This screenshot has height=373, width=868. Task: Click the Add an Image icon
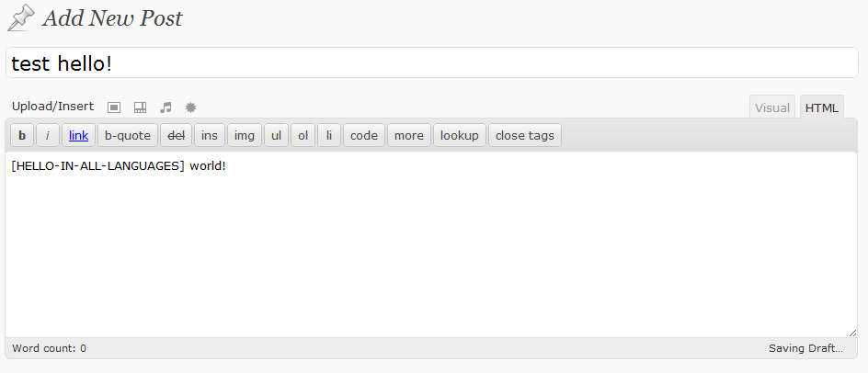[x=114, y=107]
